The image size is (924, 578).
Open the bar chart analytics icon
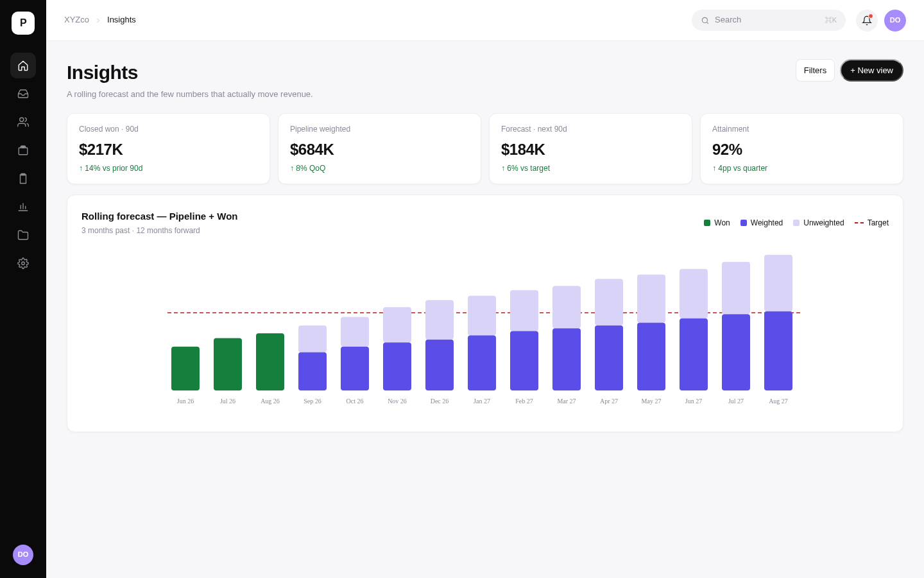click(23, 207)
